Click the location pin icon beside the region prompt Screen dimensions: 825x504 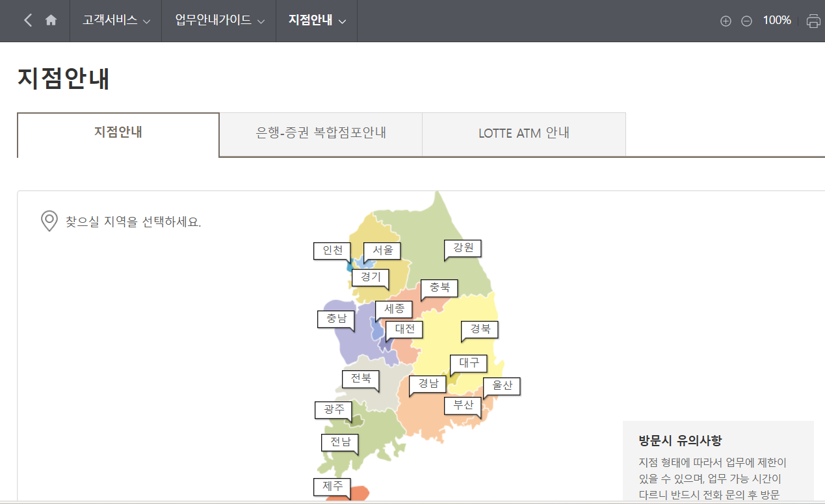click(x=49, y=221)
